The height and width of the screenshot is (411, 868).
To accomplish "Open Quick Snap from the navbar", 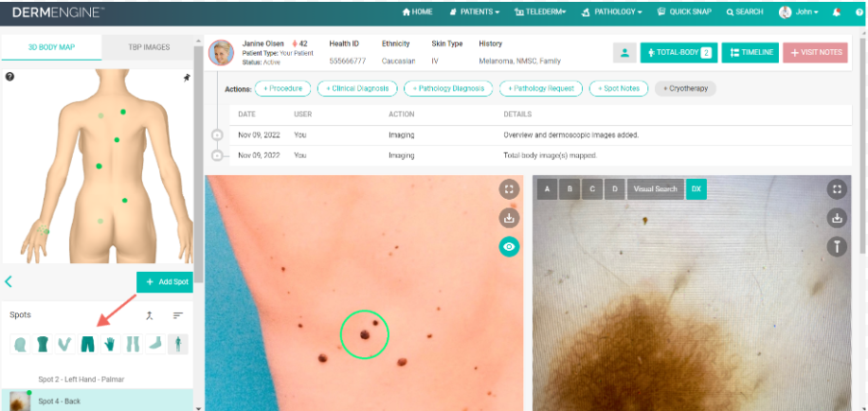I will pos(684,11).
